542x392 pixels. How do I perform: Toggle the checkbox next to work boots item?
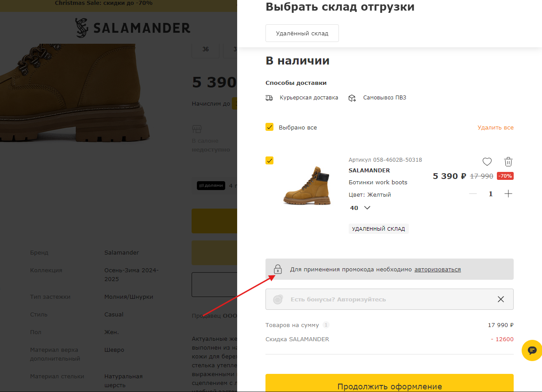tap(269, 160)
